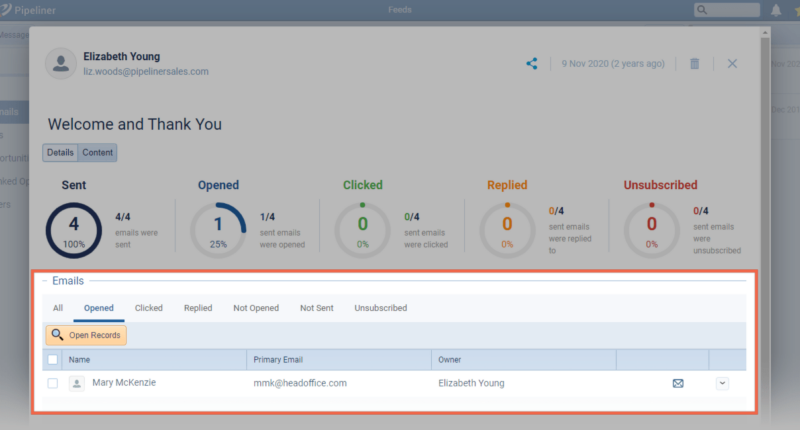
Task: Check the box for Mary McKenzie's row
Action: pyautogui.click(x=53, y=383)
